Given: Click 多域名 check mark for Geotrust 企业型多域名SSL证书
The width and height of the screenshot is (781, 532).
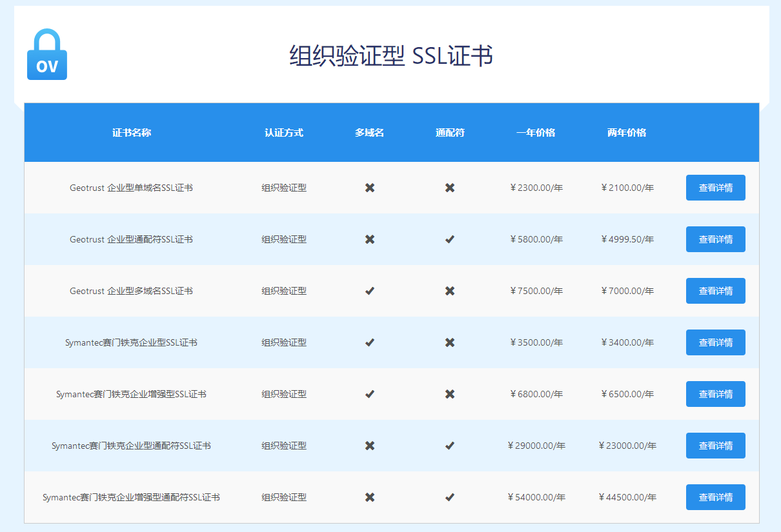Looking at the screenshot, I should (370, 291).
